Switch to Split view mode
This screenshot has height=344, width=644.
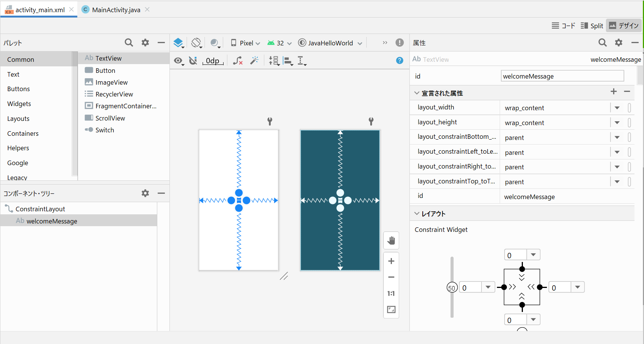pos(592,26)
